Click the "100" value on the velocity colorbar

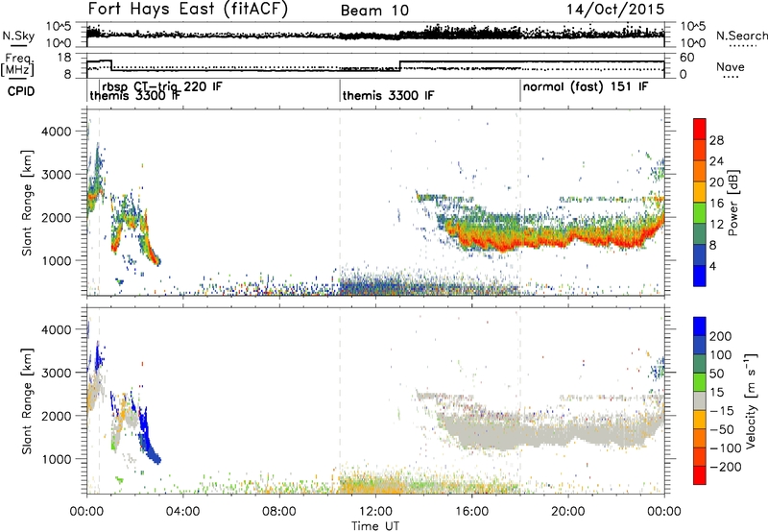pos(721,355)
